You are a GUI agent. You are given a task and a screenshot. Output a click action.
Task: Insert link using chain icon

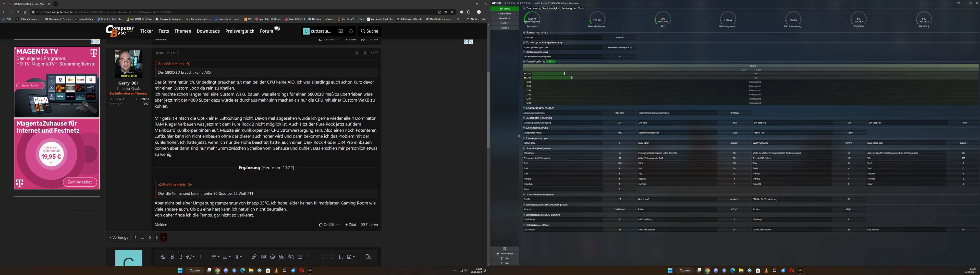[254, 257]
